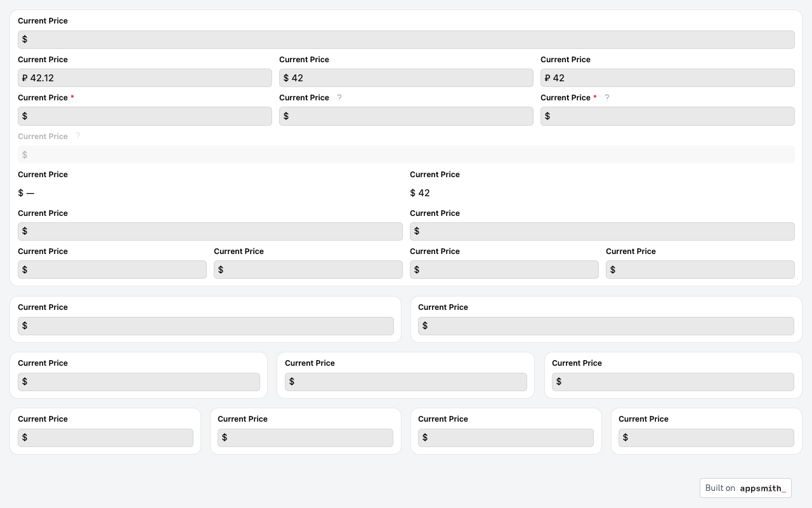Viewport: 812px width, 508px height.
Task: Click the faded help icon on disabled Current Price
Action: 78,136
